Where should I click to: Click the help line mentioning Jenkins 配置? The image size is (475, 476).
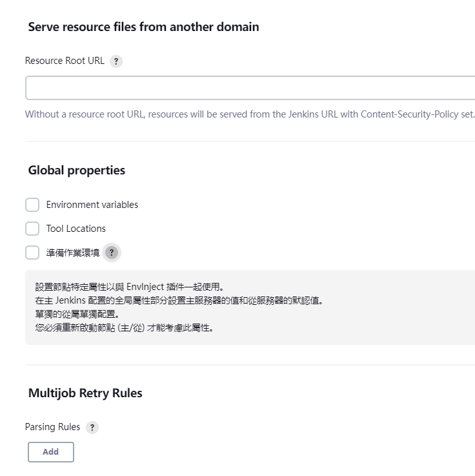click(179, 300)
